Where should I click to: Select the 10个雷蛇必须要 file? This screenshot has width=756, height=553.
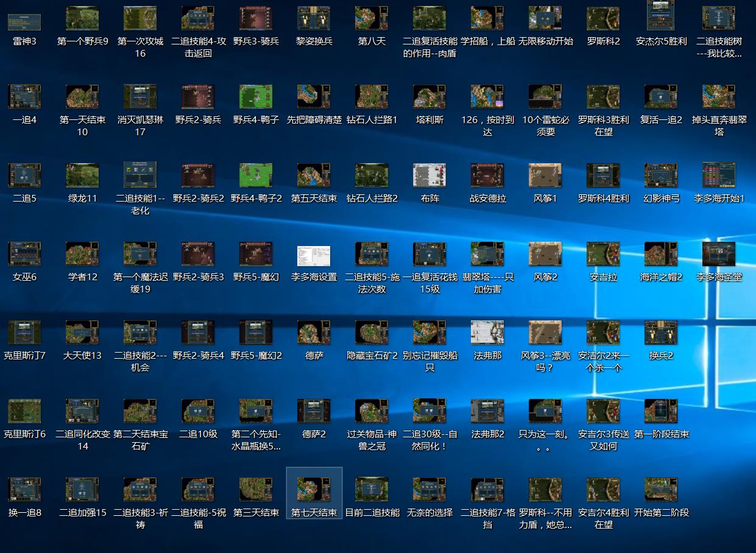[x=545, y=97]
